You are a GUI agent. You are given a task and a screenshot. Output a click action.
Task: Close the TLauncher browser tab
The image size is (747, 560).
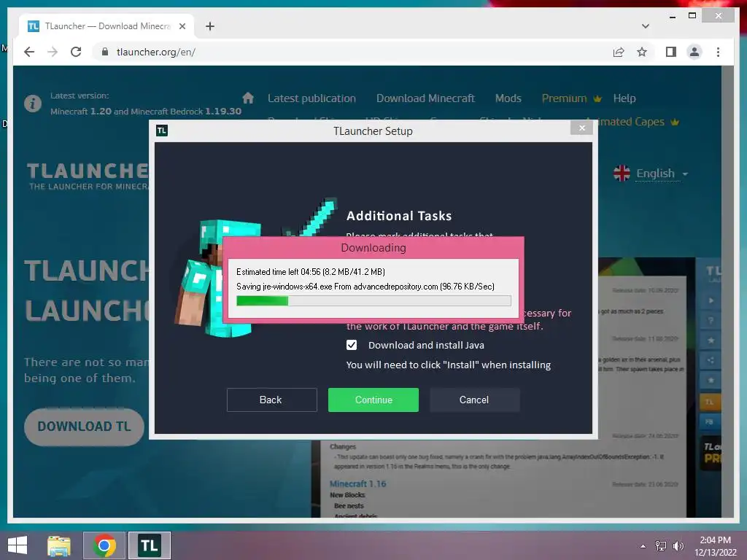tap(182, 26)
